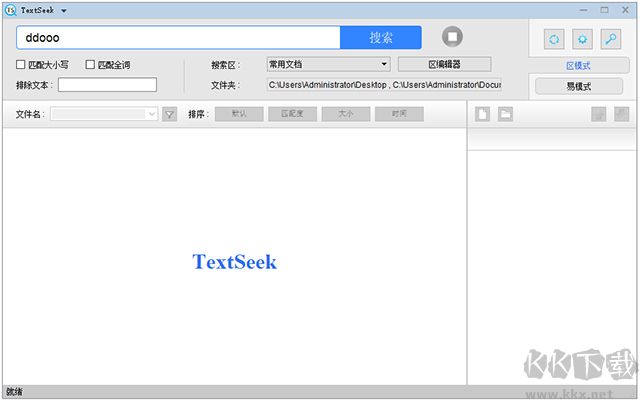640x401 pixels.
Task: Click the search text box containing ddooo
Action: tap(178, 38)
